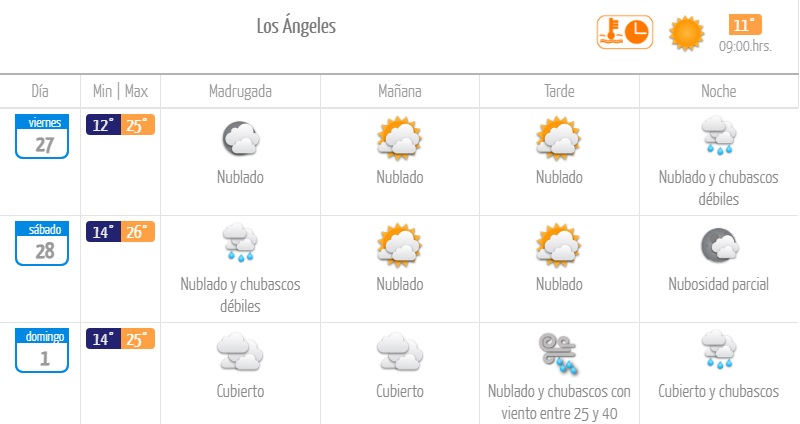This screenshot has height=424, width=800.
Task: Click the current 11° temperature badge
Action: 745,25
